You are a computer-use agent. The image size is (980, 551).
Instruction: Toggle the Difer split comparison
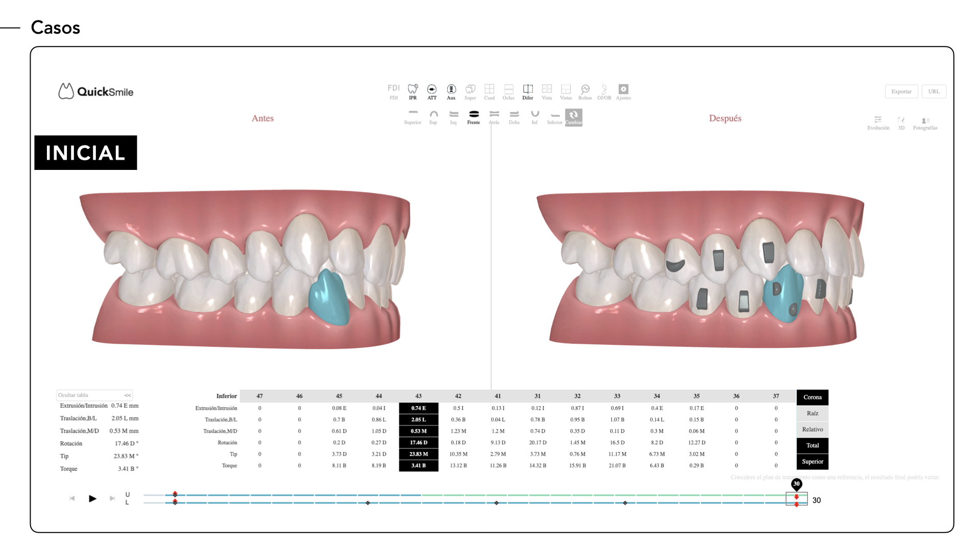click(528, 92)
